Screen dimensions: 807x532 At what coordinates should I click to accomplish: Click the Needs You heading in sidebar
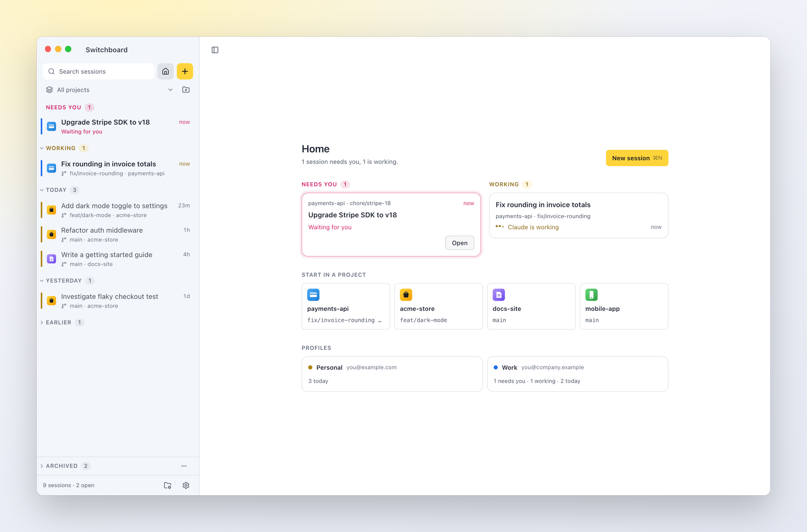coord(64,107)
